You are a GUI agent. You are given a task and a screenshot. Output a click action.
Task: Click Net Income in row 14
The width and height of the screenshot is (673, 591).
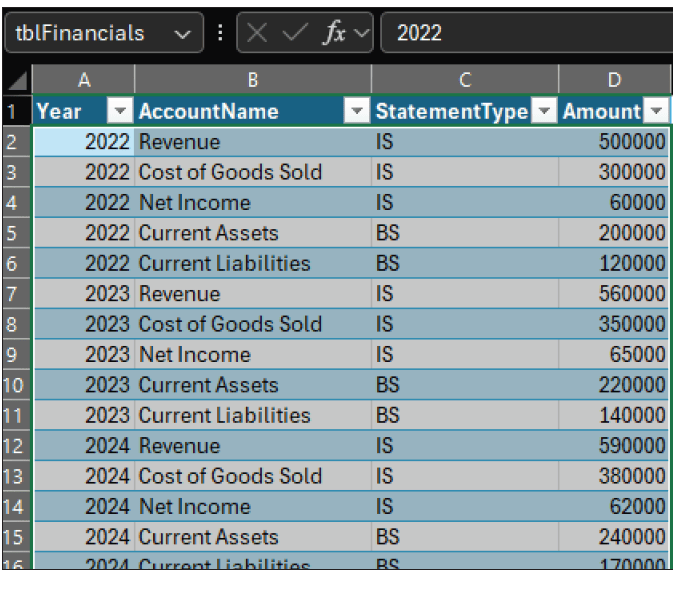point(253,506)
